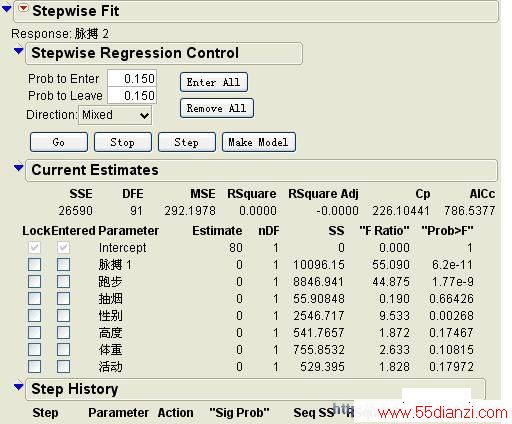This screenshot has height=424, width=512.
Task: Collapse the Current Estimates section
Action: click(x=19, y=168)
